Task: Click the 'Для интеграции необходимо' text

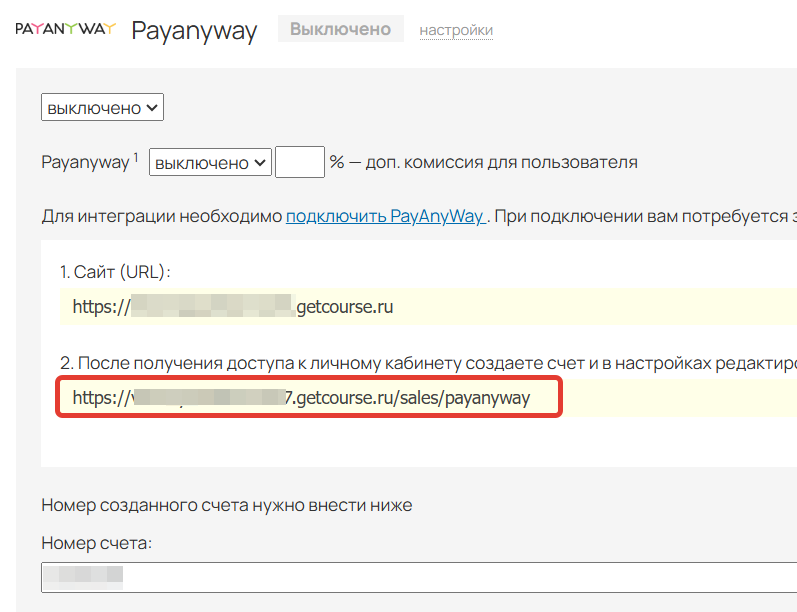Action: pos(162,216)
